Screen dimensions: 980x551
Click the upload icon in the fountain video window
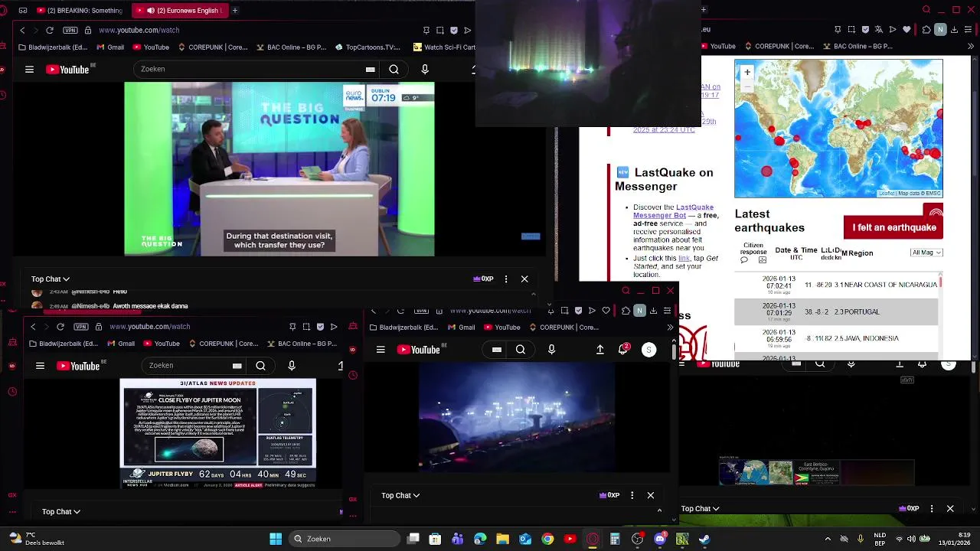tap(600, 350)
